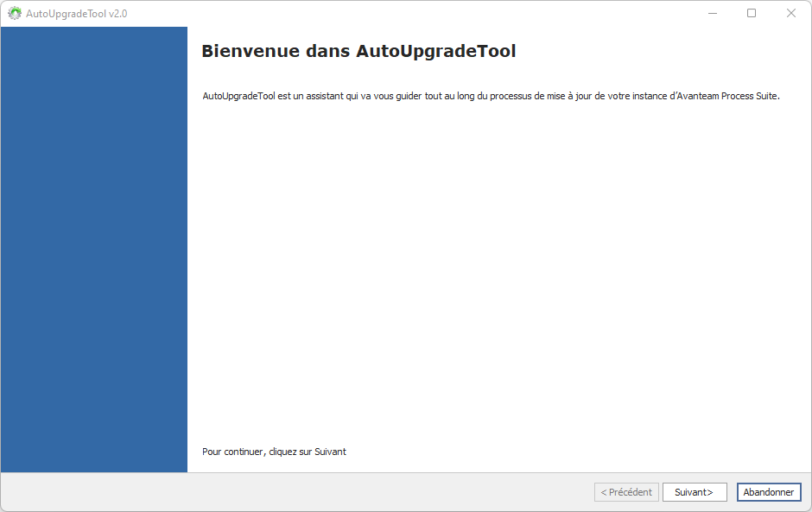Minimize the AutoUpgradeTool window

coord(713,13)
